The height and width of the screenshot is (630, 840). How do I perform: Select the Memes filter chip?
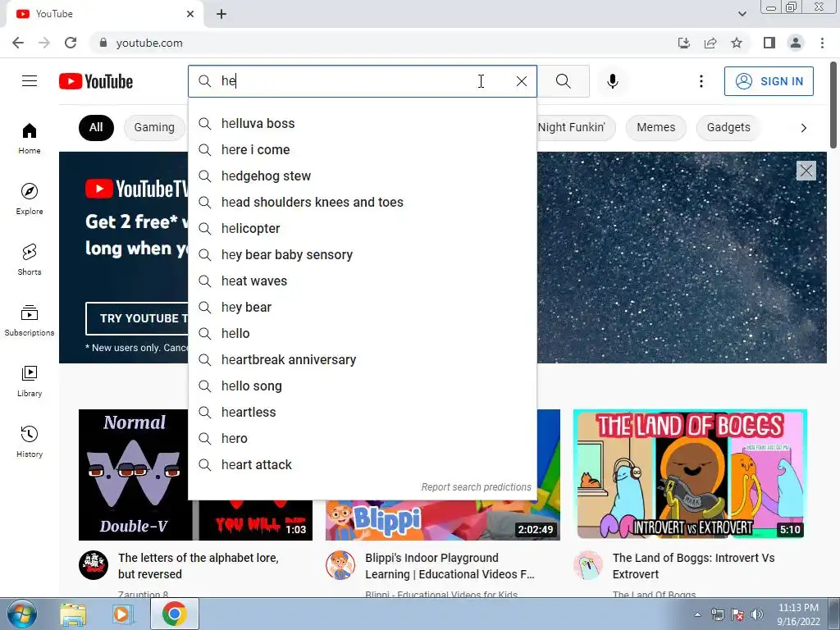point(655,127)
